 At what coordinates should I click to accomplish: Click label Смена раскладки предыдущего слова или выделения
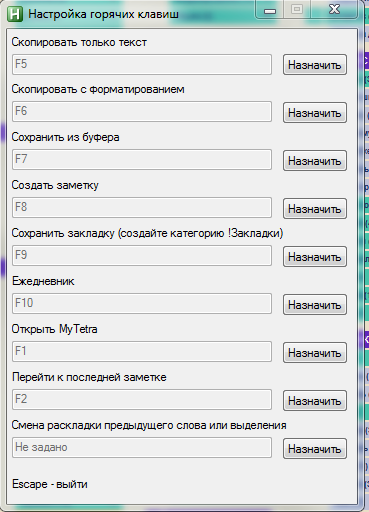point(149,425)
